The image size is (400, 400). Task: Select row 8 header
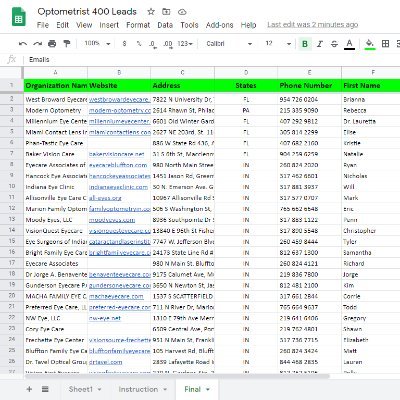(12, 165)
